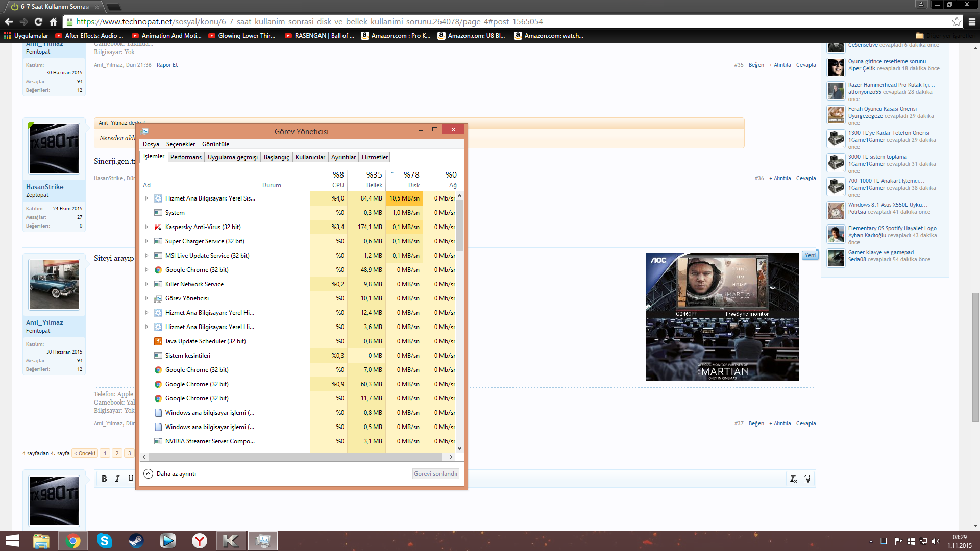Expand the Super Charger Service row
Image resolution: width=980 pixels, height=551 pixels.
[146, 241]
